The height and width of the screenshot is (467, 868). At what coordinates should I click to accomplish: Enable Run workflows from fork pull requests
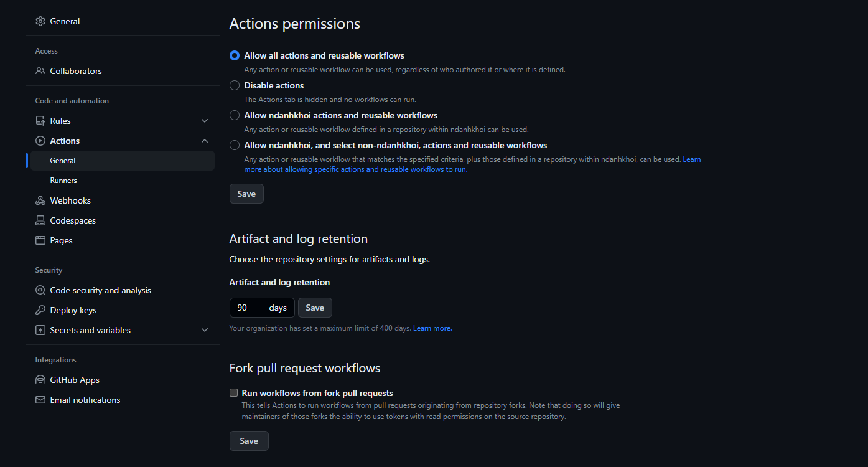click(234, 393)
